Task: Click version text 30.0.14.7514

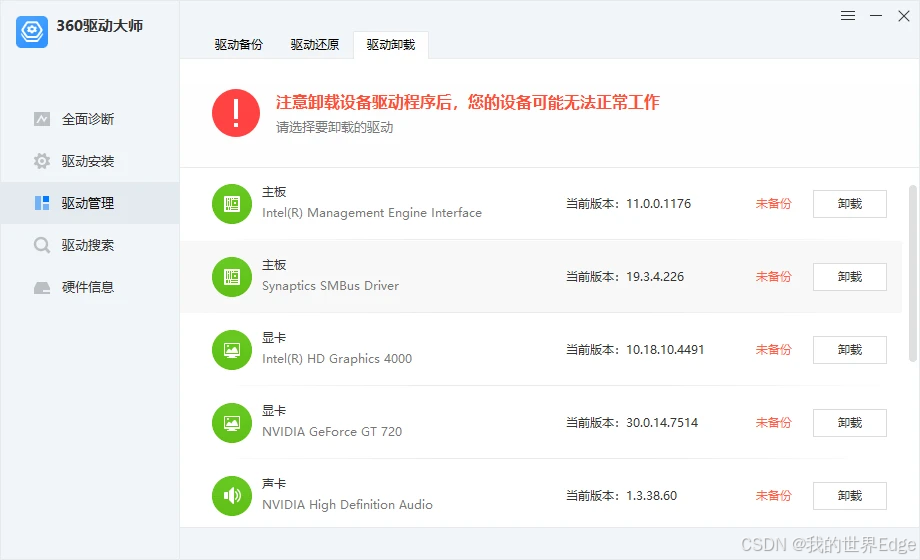Action: [x=662, y=423]
